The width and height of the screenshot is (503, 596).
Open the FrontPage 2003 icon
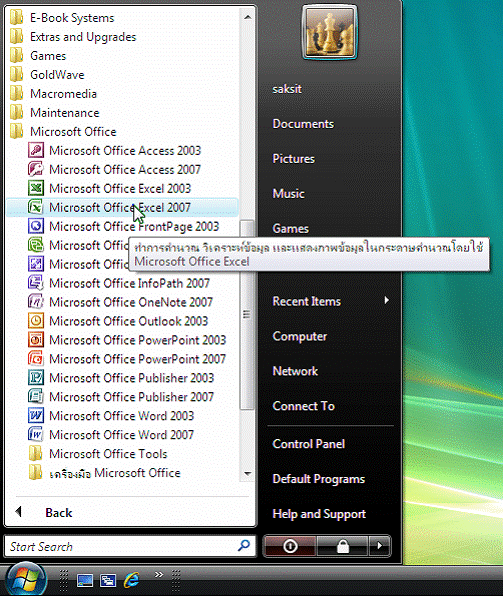(x=36, y=226)
